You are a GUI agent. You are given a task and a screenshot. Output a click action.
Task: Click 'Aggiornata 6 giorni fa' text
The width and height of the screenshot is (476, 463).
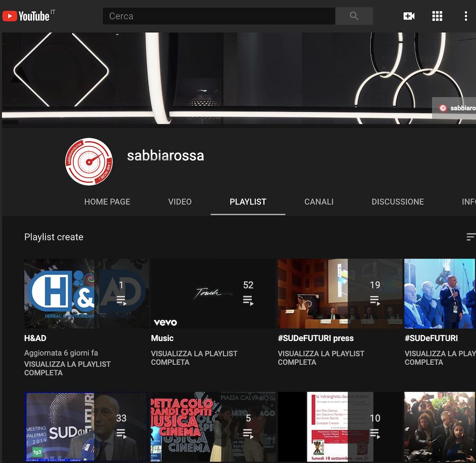[61, 353]
